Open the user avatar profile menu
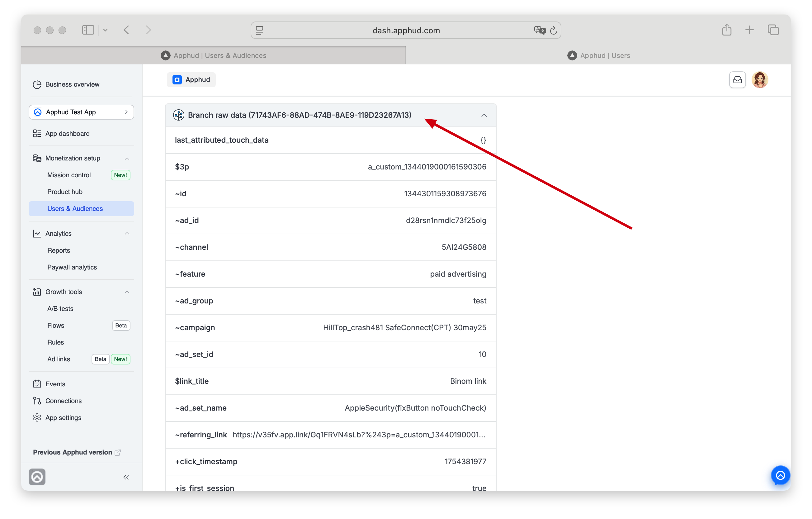Image resolution: width=812 pixels, height=519 pixels. coord(759,80)
